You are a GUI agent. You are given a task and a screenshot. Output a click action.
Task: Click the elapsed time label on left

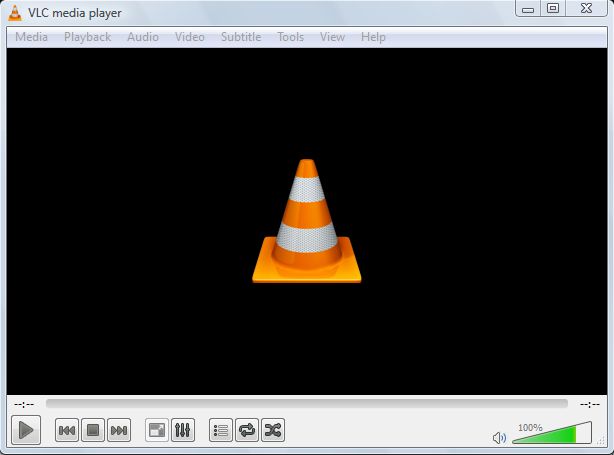(x=24, y=404)
